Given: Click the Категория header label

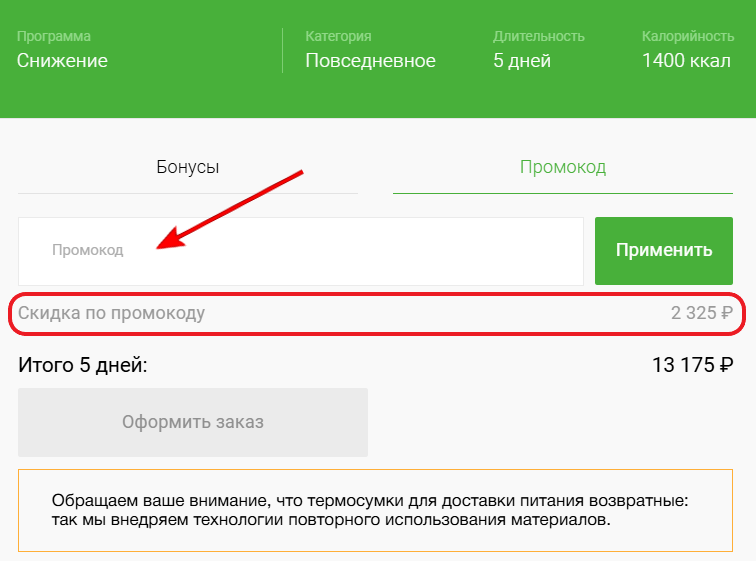Looking at the screenshot, I should [x=338, y=36].
